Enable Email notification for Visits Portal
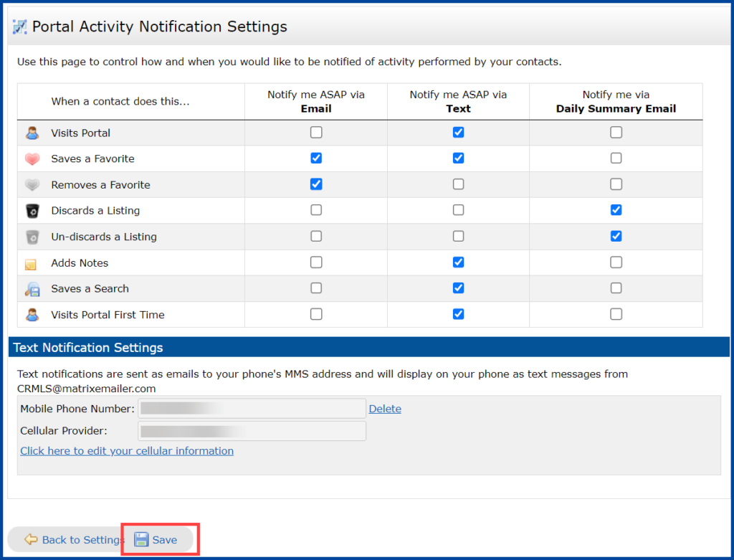The image size is (734, 560). tap(315, 132)
